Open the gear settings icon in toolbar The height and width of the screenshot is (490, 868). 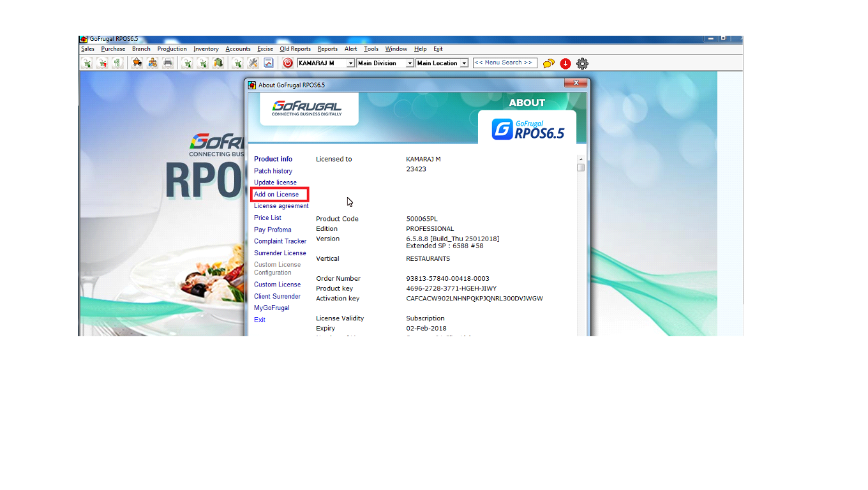[582, 63]
